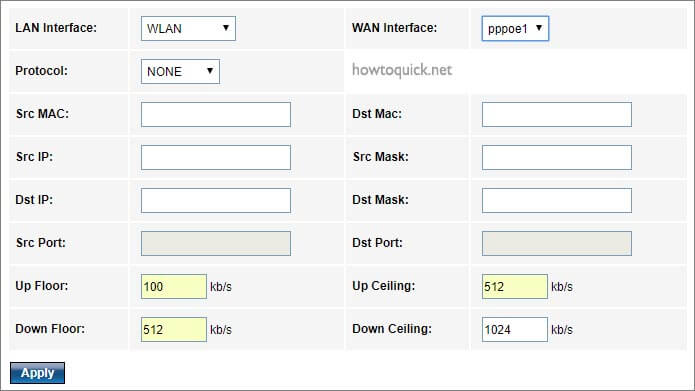
Task: Click the Protocol label
Action: pyautogui.click(x=41, y=71)
